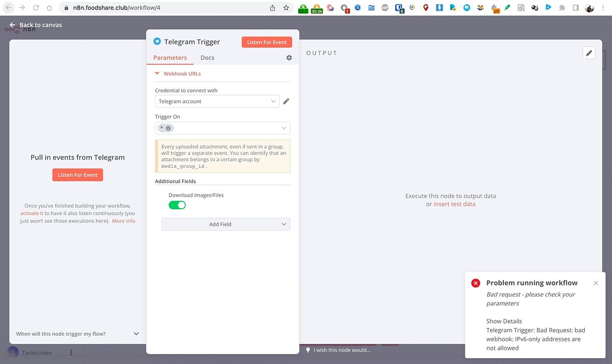Edit the Telegram account credential with the pencil icon

coord(286,101)
